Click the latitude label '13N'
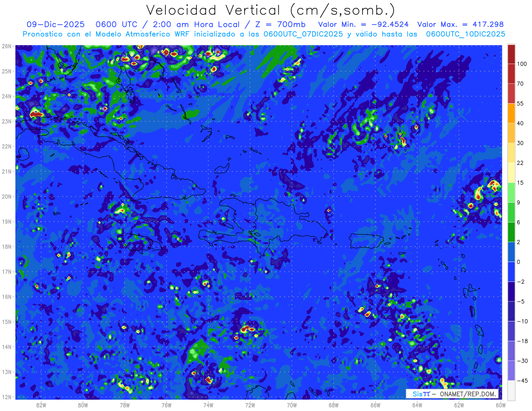The height and width of the screenshot is (411, 532). (x=7, y=372)
